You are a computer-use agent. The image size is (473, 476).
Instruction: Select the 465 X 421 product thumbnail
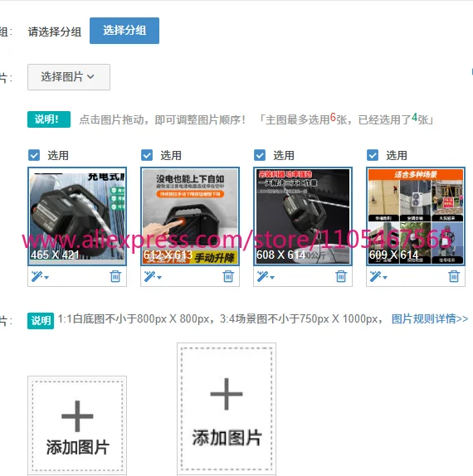coord(77,216)
